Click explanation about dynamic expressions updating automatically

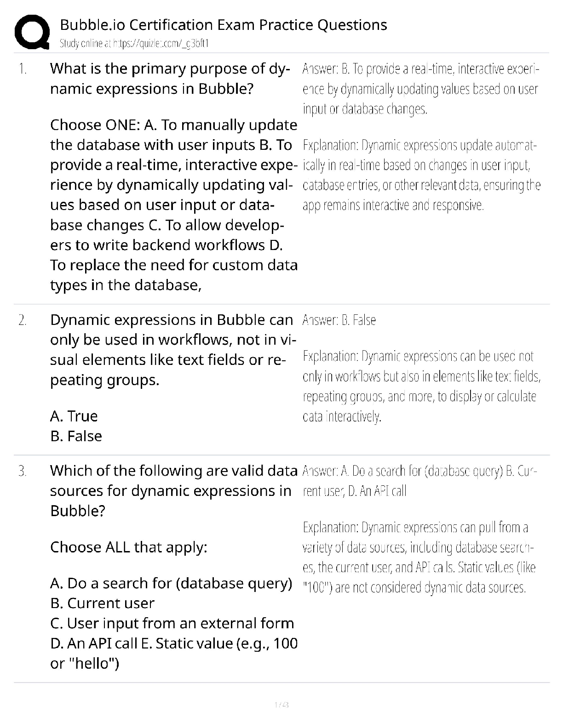click(421, 175)
